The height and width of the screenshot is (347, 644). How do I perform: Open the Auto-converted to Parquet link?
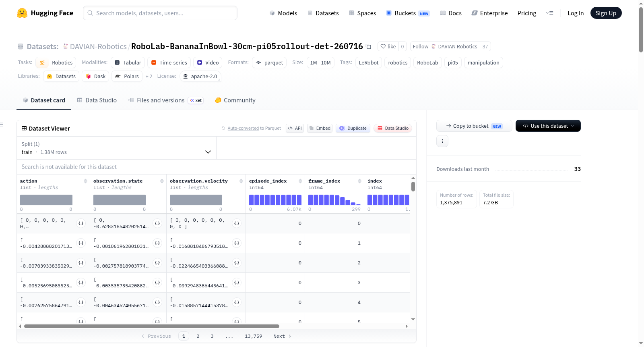251,128
